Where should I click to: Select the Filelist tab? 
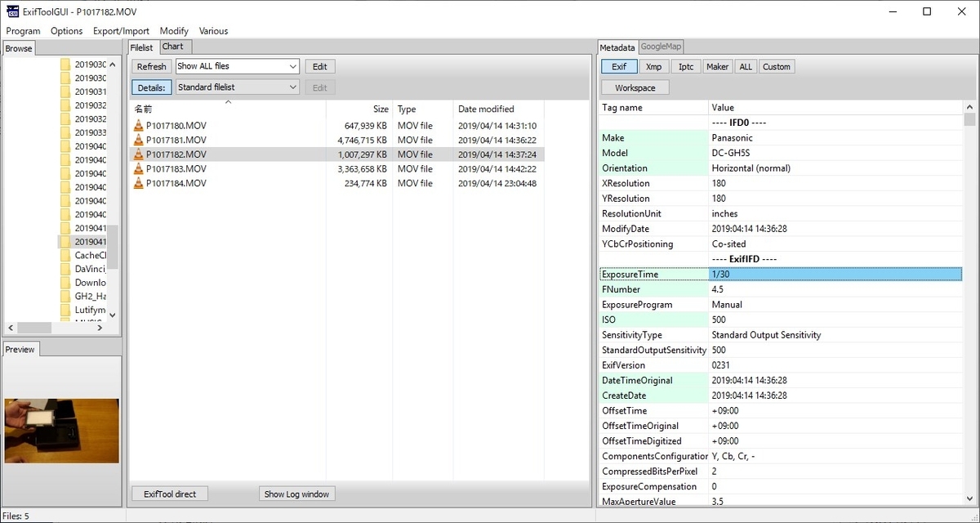[x=142, y=47]
